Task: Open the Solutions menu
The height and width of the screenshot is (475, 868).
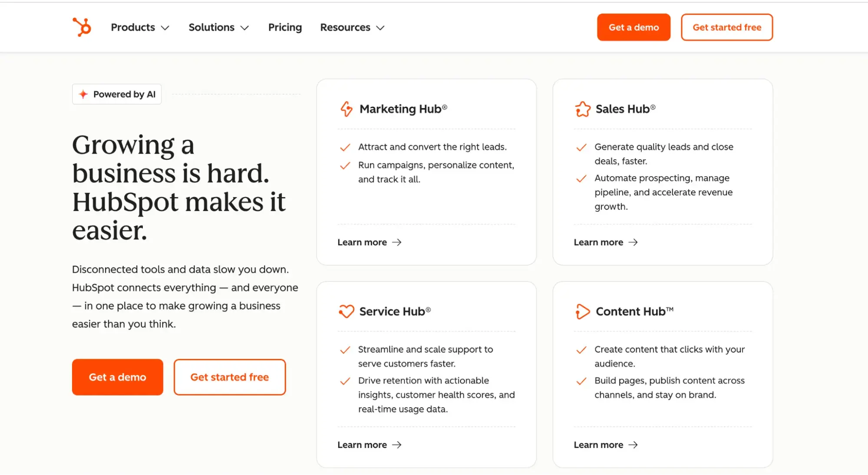Action: [219, 27]
